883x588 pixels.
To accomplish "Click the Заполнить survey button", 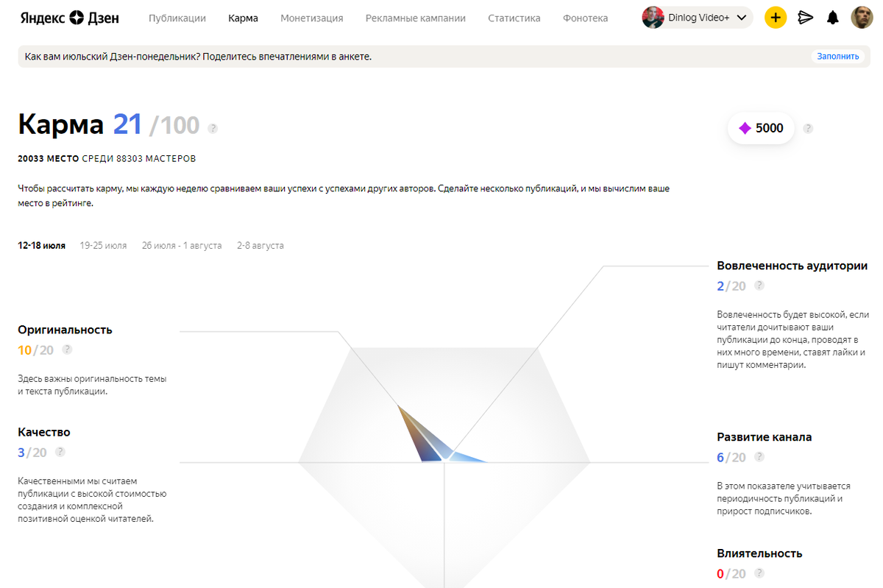I will pos(838,56).
